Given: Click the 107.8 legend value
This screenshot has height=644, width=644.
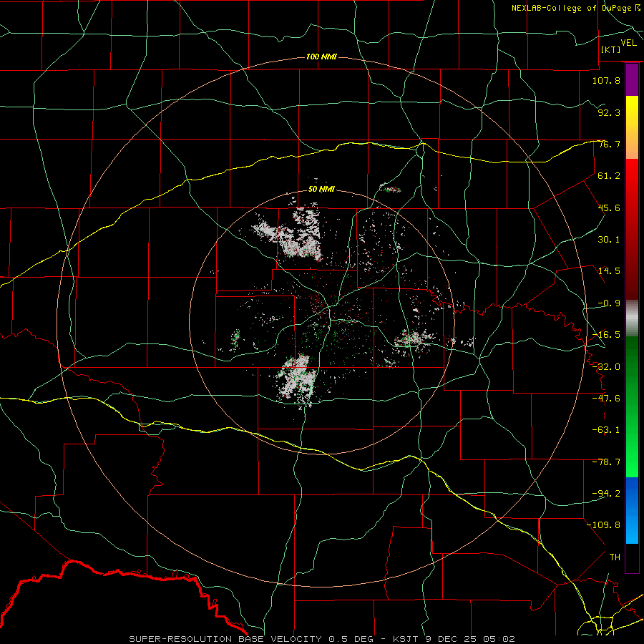Looking at the screenshot, I should click(606, 80).
